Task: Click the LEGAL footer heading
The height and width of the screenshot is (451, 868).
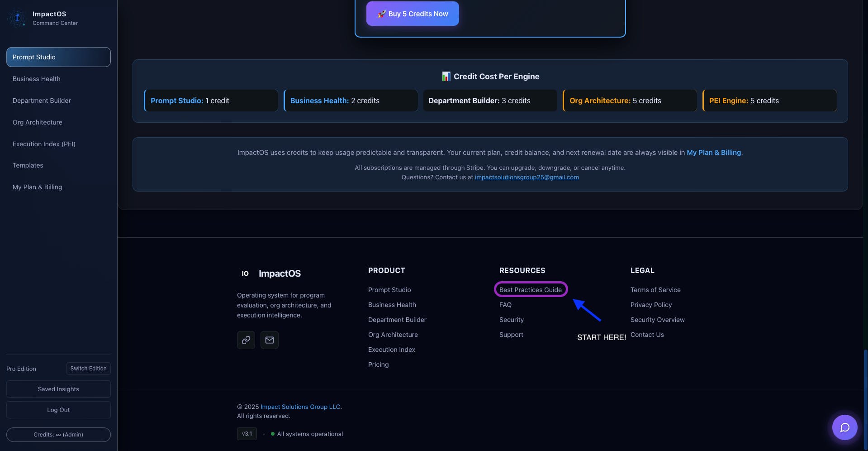Action: pyautogui.click(x=642, y=270)
